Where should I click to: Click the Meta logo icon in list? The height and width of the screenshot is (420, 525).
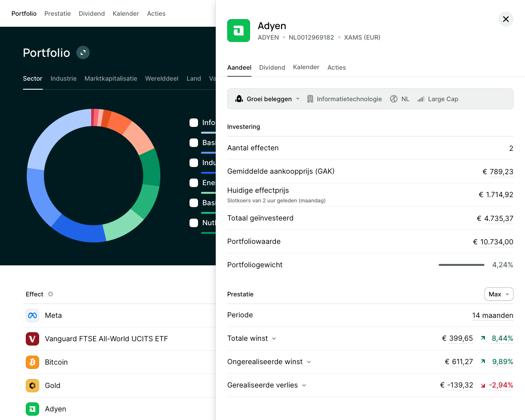(32, 315)
